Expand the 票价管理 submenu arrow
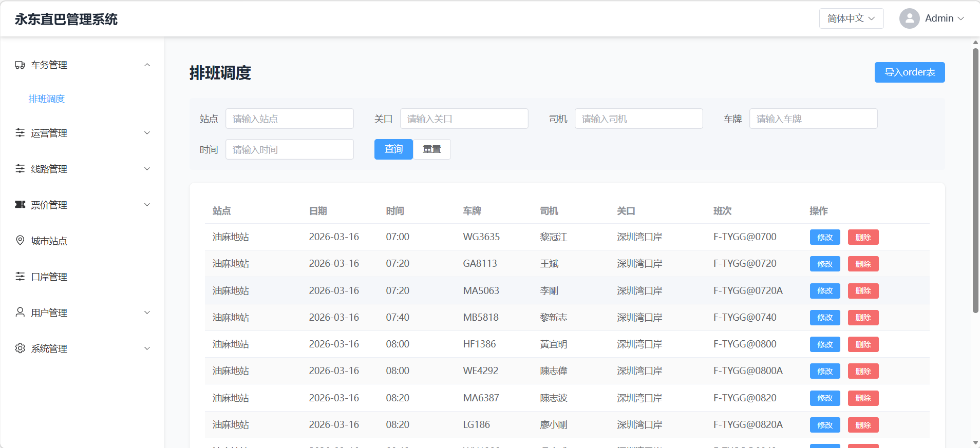 click(x=147, y=205)
